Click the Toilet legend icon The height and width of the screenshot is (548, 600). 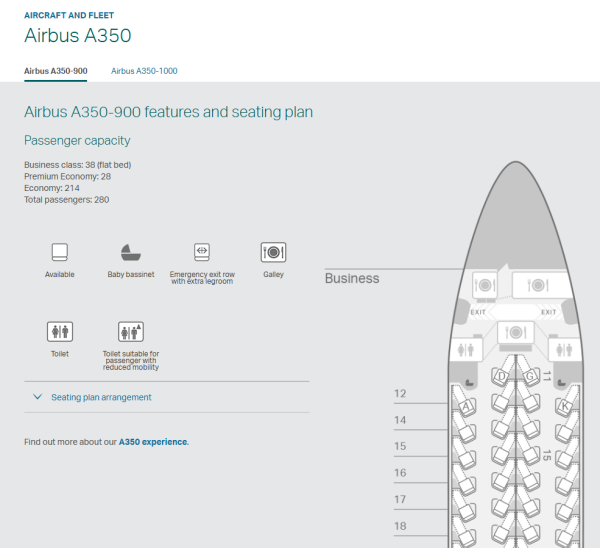coord(60,331)
